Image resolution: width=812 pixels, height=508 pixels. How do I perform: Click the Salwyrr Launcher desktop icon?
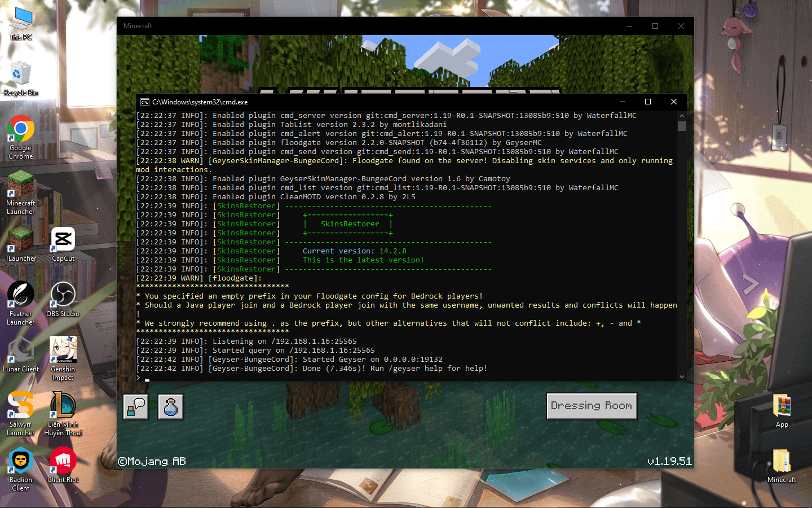pyautogui.click(x=21, y=414)
